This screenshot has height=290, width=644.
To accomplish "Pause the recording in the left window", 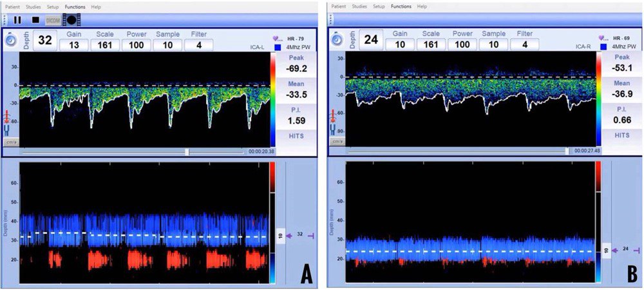I will 17,20.
